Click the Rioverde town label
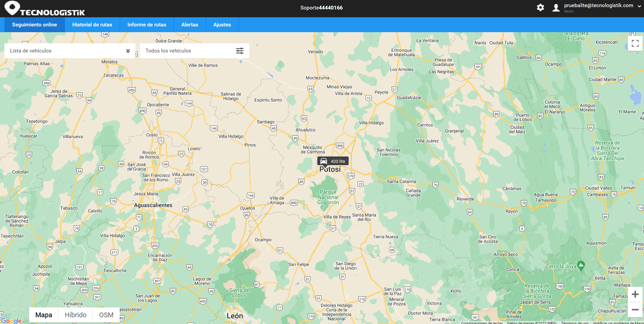Screen dimensions: 644x324 tap(465, 199)
